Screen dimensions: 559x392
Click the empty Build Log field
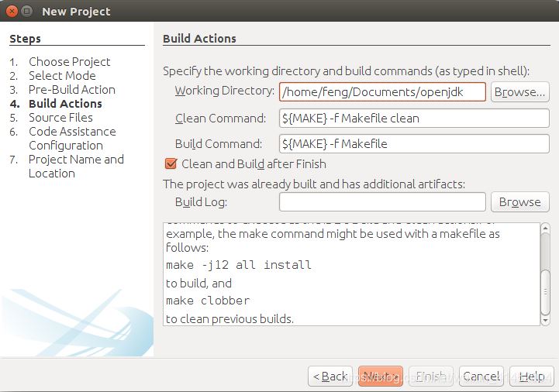[x=382, y=202]
